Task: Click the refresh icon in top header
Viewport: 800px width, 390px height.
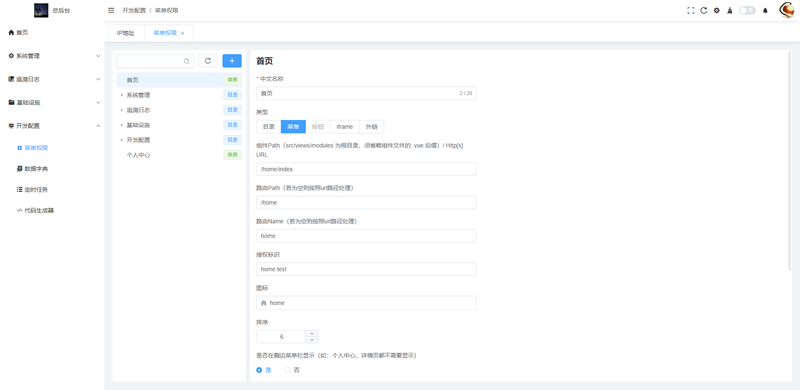Action: [704, 10]
